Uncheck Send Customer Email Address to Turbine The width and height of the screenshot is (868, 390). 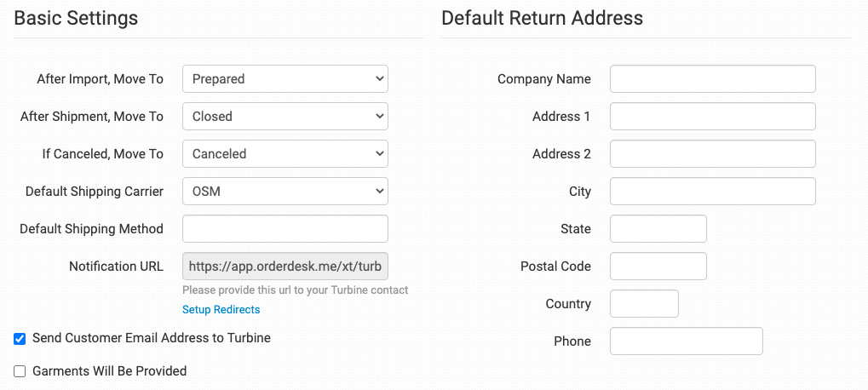(x=20, y=339)
